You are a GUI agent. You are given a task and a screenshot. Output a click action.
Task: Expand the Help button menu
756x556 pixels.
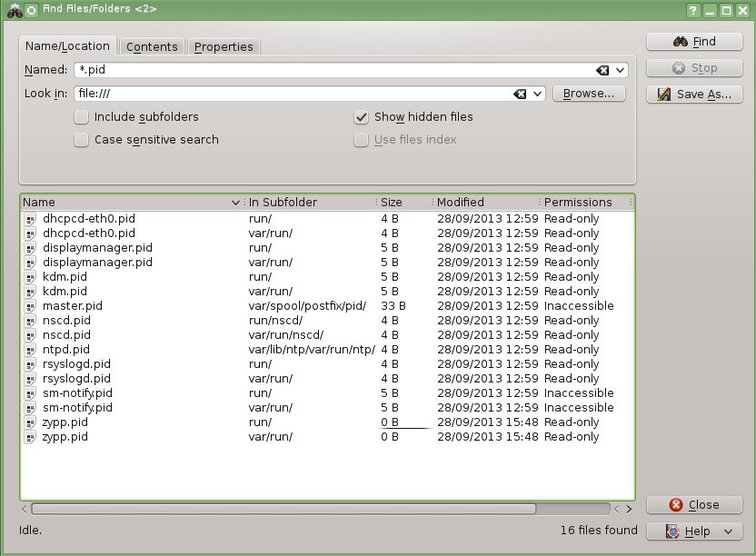click(727, 532)
